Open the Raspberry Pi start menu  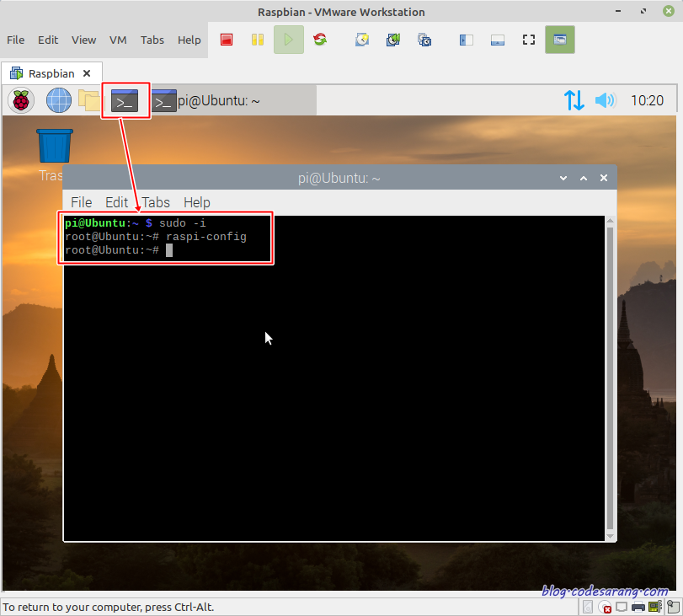pyautogui.click(x=21, y=100)
